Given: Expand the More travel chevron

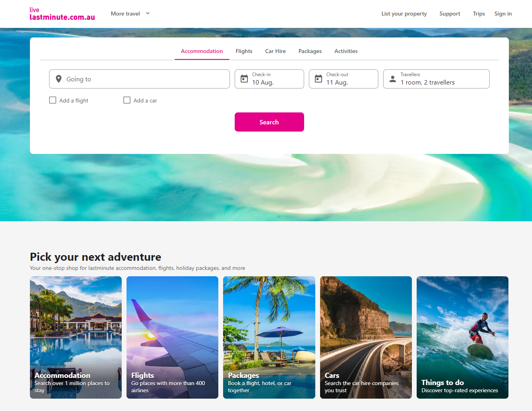Looking at the screenshot, I should coord(148,13).
